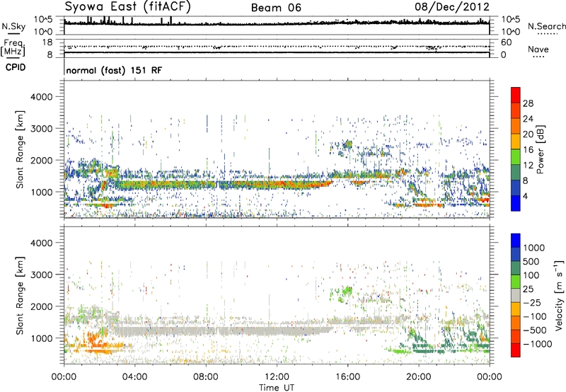Pick the yellow segment of power colorbar
566x392 pixels.
(516, 142)
